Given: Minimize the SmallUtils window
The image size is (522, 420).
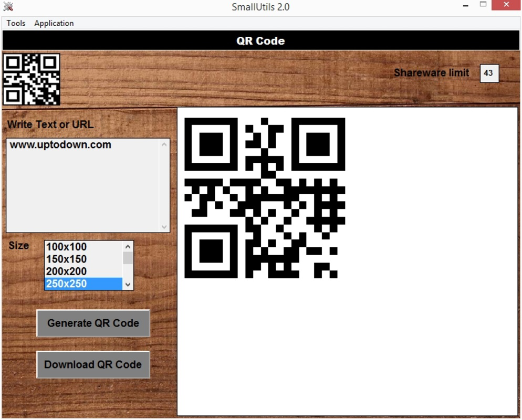Looking at the screenshot, I should pyautogui.click(x=466, y=6).
